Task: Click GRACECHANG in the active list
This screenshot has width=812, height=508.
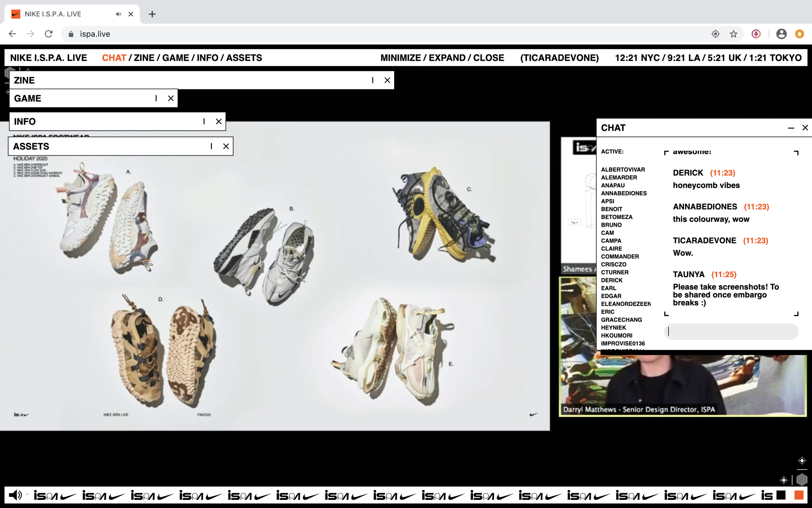Action: click(x=621, y=319)
